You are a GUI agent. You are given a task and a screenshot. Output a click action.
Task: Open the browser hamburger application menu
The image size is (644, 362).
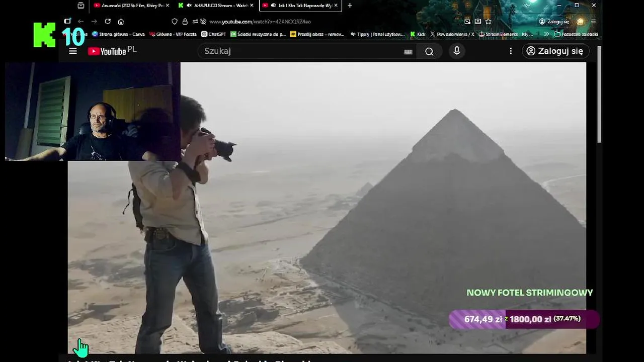click(x=594, y=22)
